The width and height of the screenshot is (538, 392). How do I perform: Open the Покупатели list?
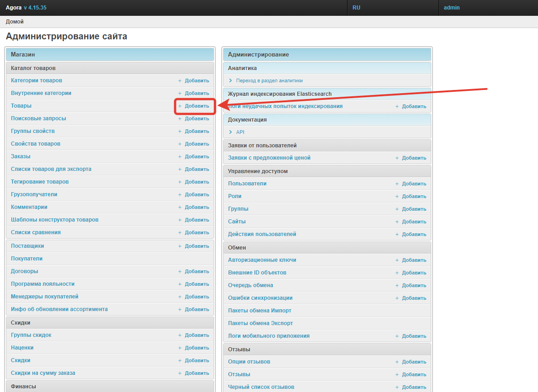(x=27, y=259)
